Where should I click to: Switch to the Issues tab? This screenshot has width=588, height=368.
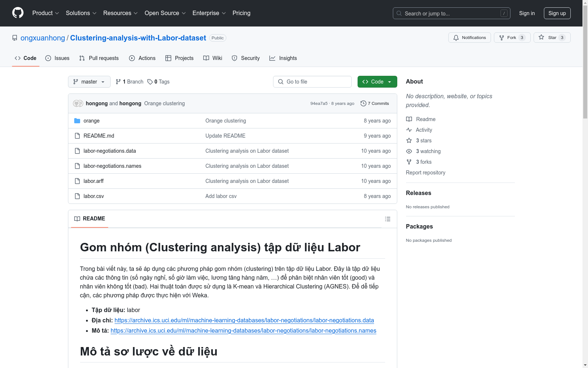57,58
